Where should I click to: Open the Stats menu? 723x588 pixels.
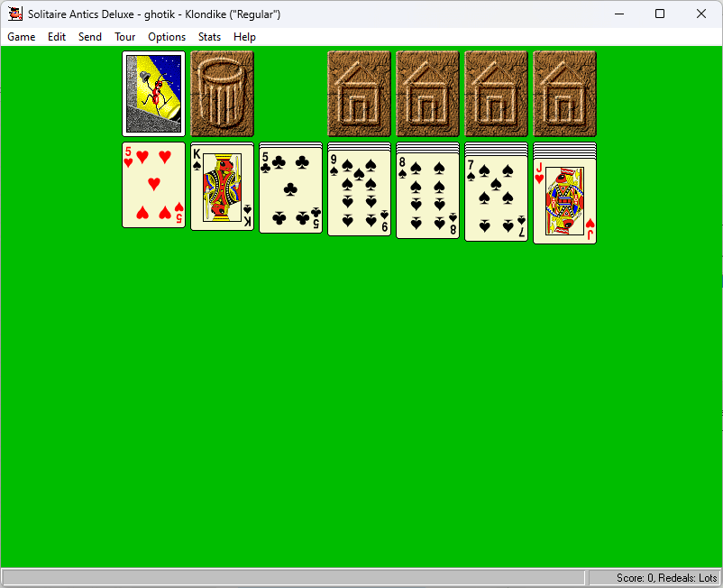[x=209, y=37]
